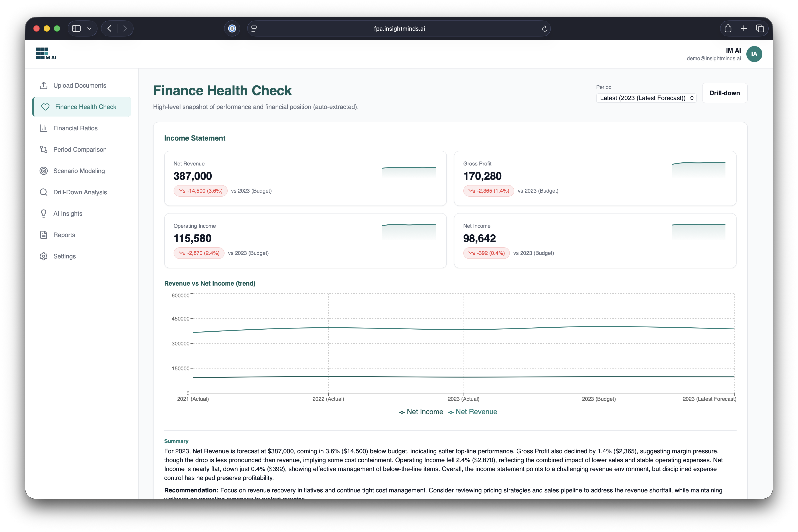Click the AI Insights lightbulb icon
The image size is (798, 532).
tap(43, 214)
